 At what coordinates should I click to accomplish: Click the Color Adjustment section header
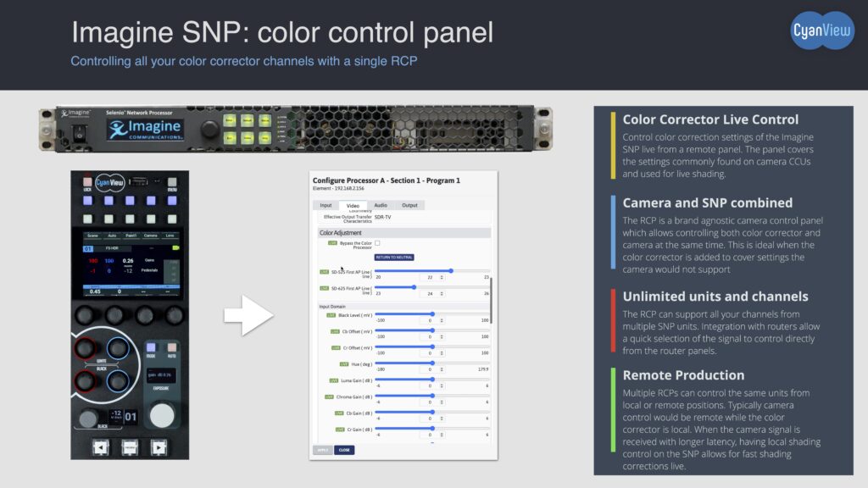coord(404,233)
